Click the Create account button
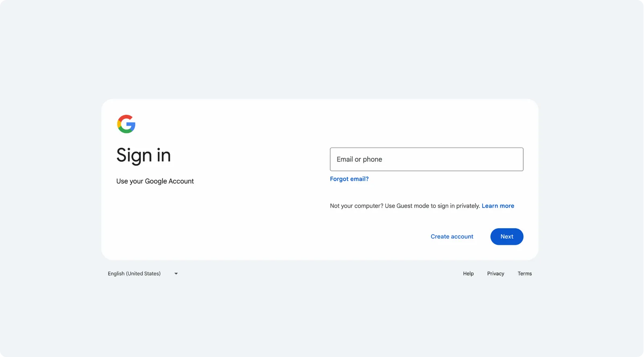This screenshot has height=357, width=644. tap(452, 237)
